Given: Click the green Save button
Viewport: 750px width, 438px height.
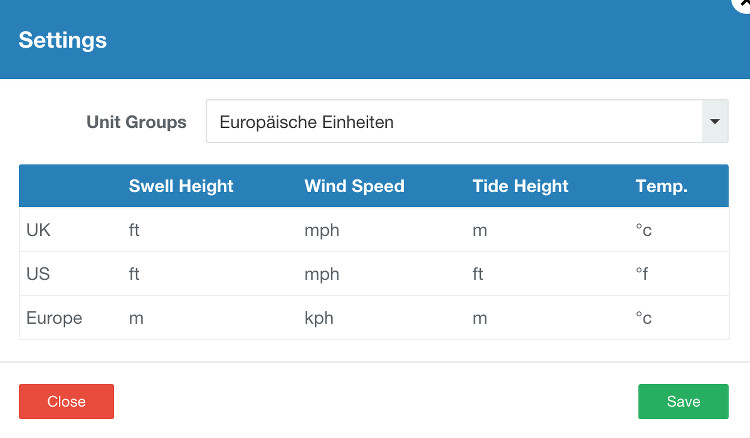Looking at the screenshot, I should [x=683, y=401].
